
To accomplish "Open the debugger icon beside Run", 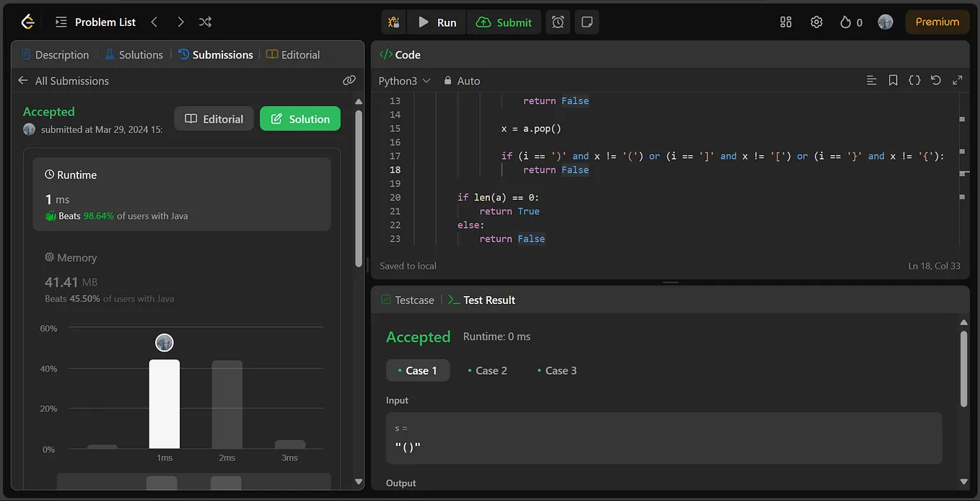I will point(393,22).
